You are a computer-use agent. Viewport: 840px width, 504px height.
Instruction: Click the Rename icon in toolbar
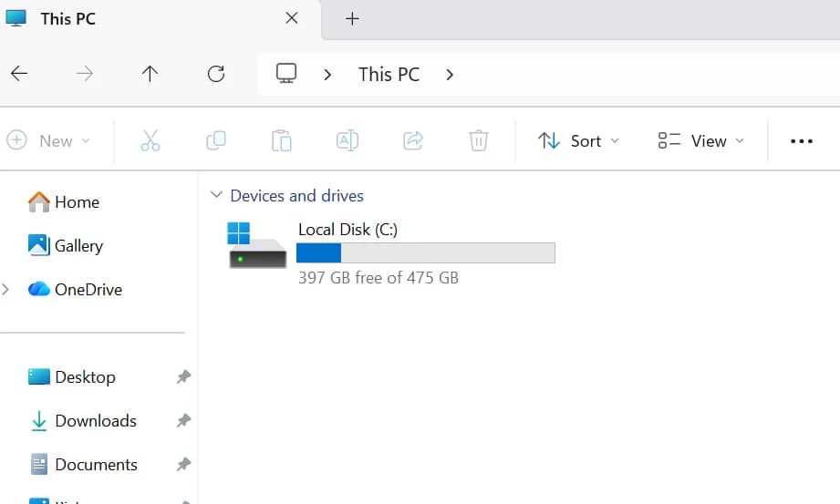coord(347,141)
